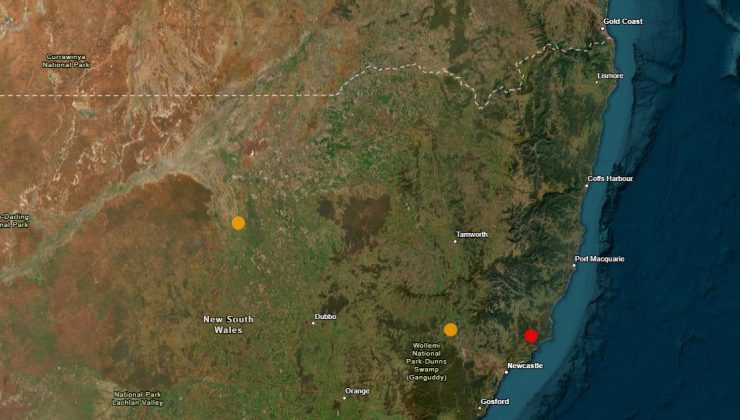Click the Tamworth city label

click(472, 235)
